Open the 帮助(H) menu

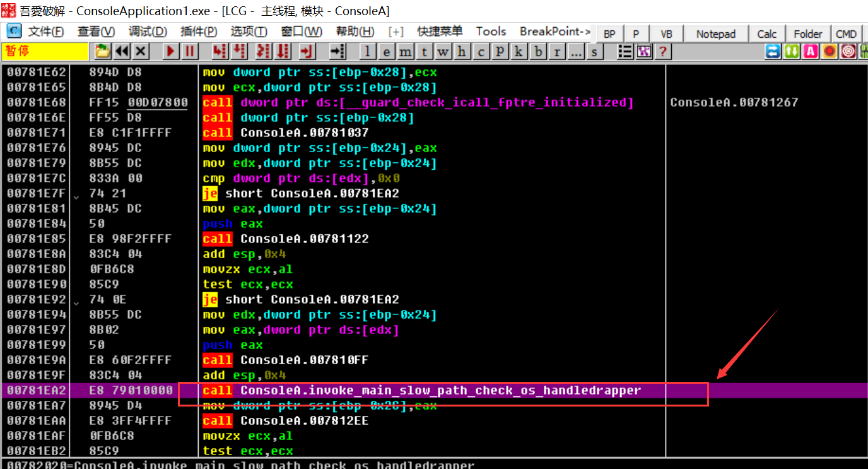355,32
